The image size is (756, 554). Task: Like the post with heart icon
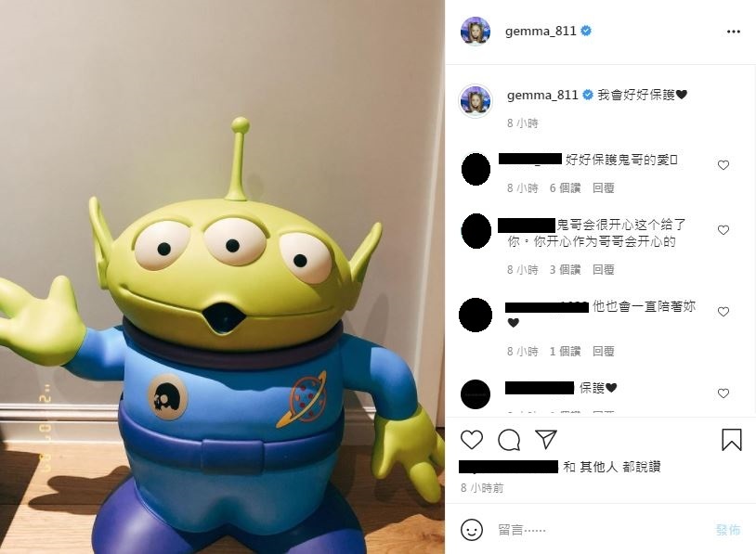click(472, 440)
